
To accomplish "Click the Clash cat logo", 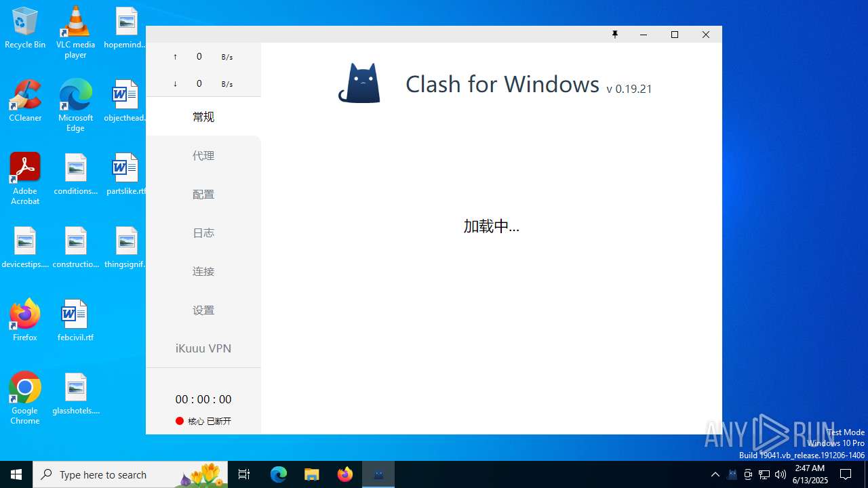I will click(x=359, y=83).
